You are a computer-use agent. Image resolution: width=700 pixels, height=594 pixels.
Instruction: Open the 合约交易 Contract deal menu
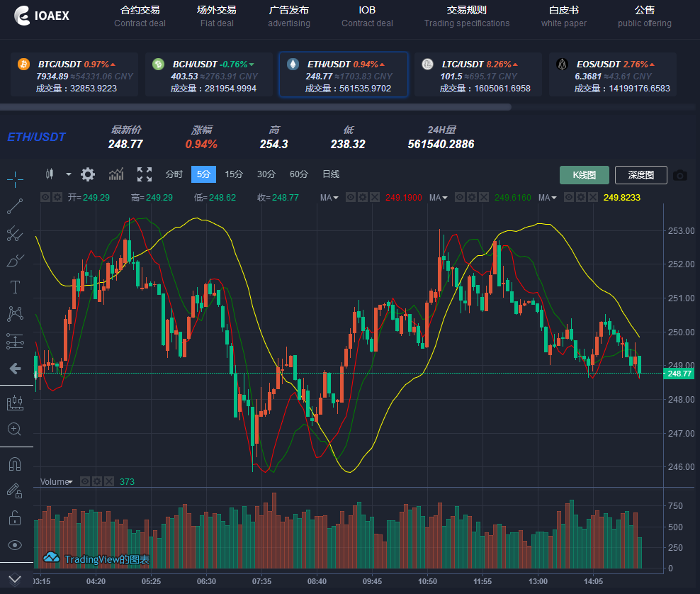[140, 16]
